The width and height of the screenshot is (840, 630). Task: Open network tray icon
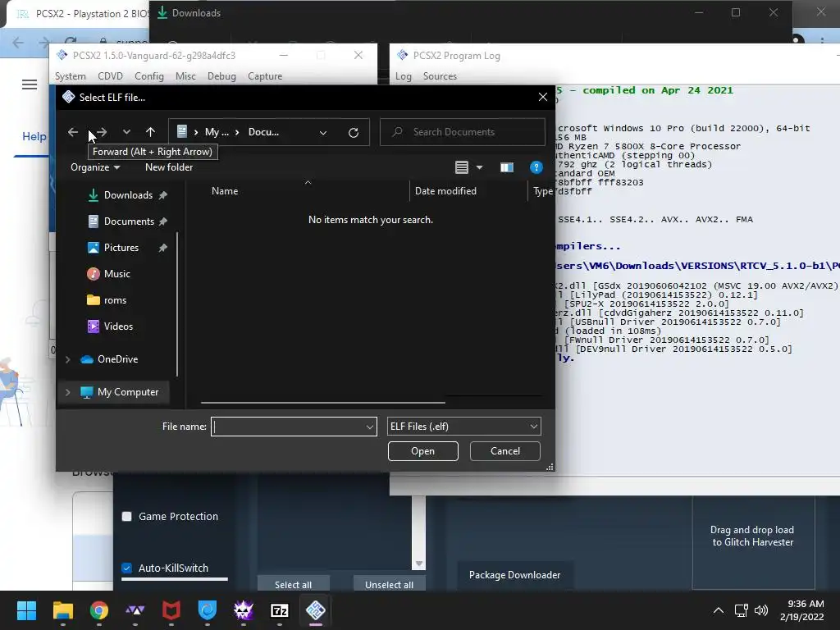tap(741, 610)
